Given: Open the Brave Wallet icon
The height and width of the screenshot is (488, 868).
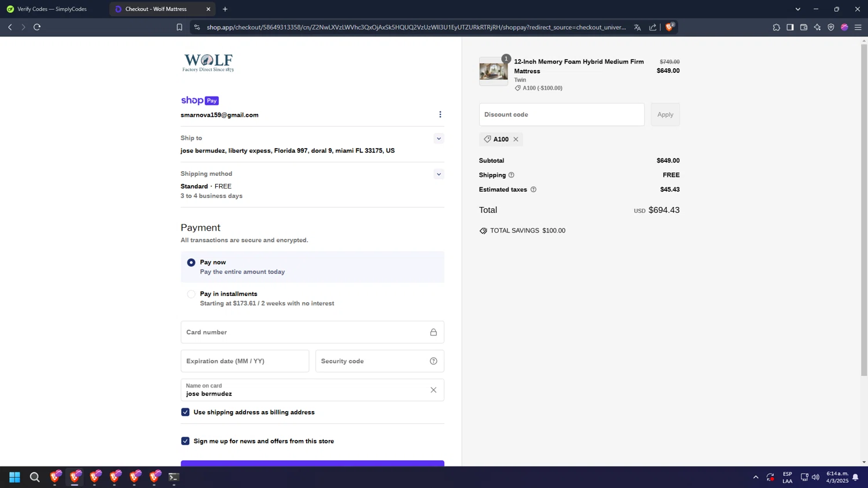Looking at the screenshot, I should (804, 27).
